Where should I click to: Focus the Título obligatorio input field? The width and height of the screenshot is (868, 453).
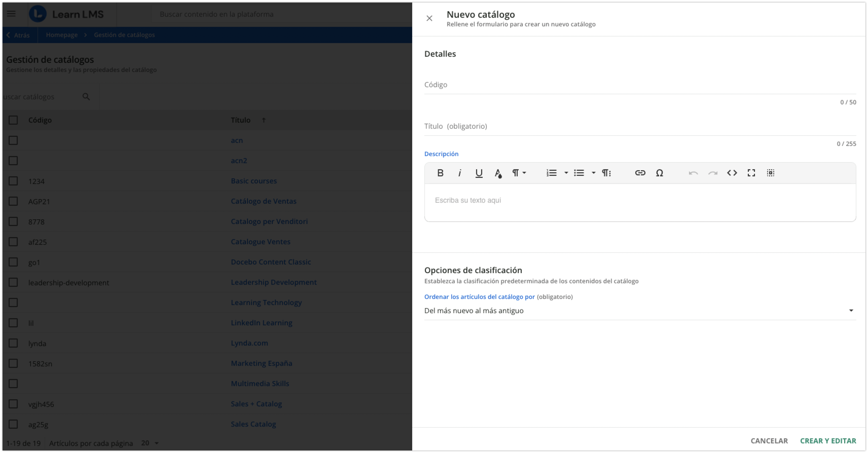[x=640, y=126]
